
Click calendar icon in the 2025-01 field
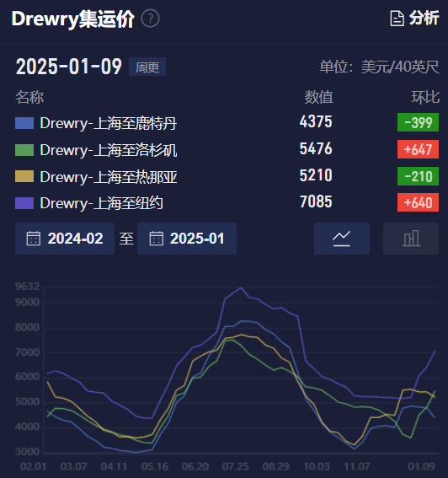coord(157,239)
